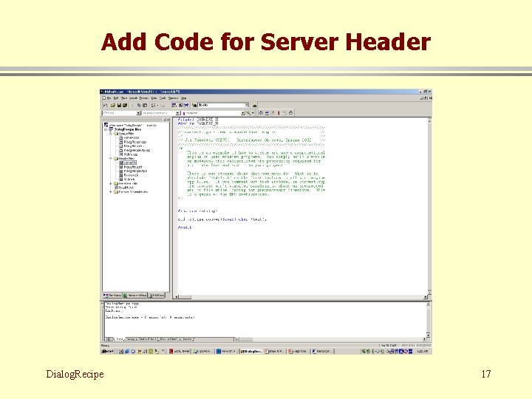The image size is (532, 399).
Task: Click the Window List toolbar icon
Action: point(186,105)
